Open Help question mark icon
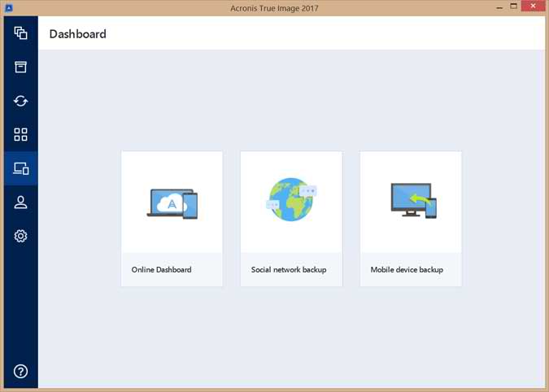 click(x=20, y=372)
